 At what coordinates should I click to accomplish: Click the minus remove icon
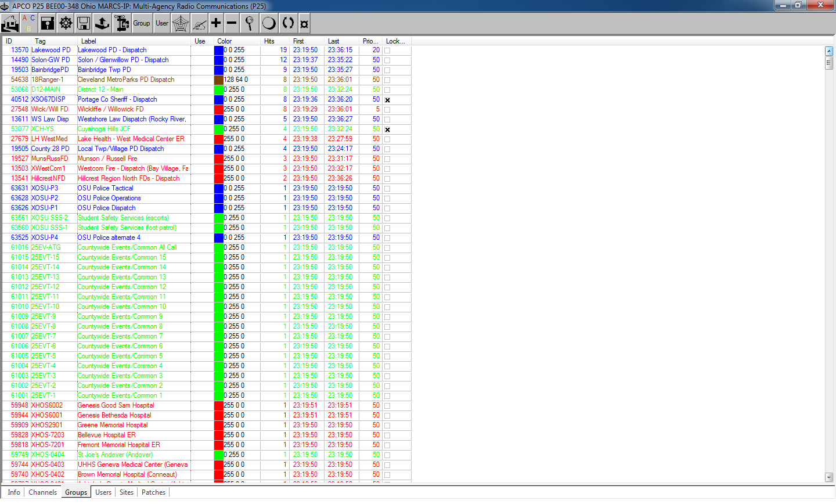[x=232, y=23]
